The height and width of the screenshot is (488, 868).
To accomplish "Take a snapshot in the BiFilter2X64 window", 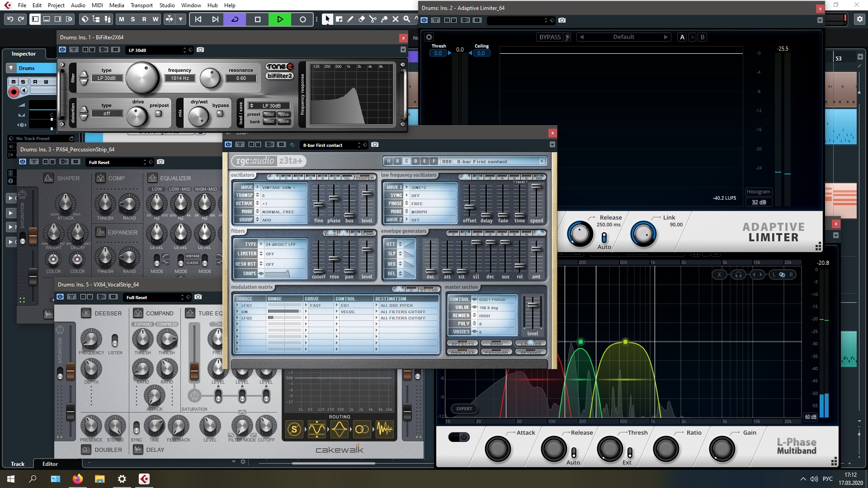I will (200, 50).
